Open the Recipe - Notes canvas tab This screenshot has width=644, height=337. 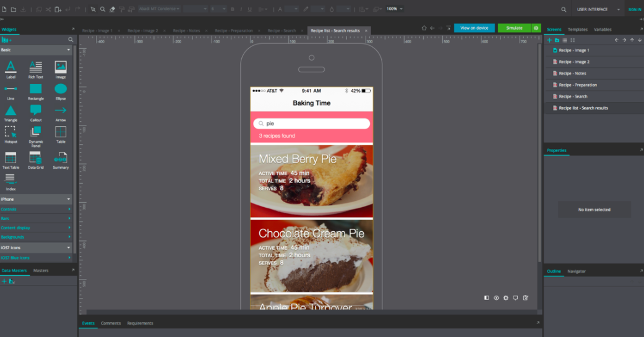186,30
